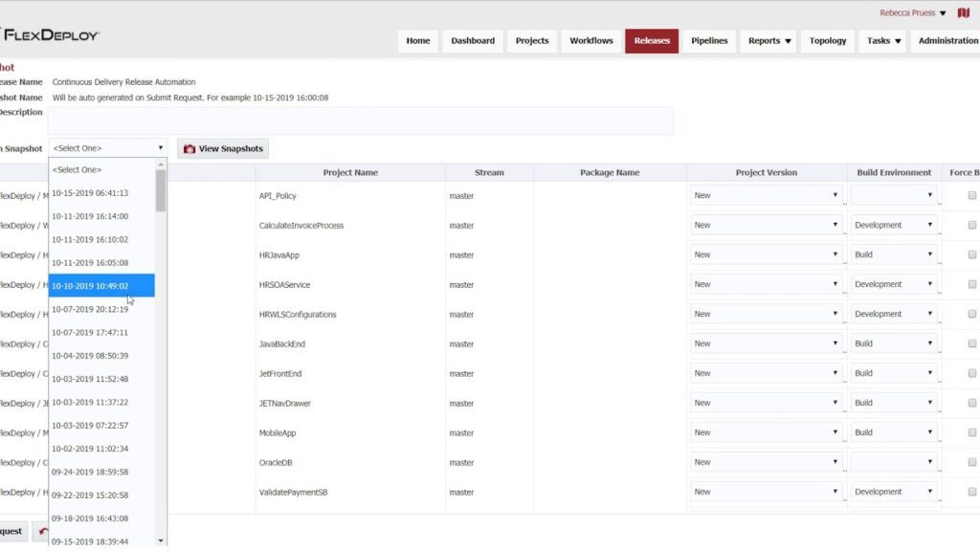Open the Tasks dropdown menu
The height and width of the screenshot is (551, 980).
click(881, 40)
